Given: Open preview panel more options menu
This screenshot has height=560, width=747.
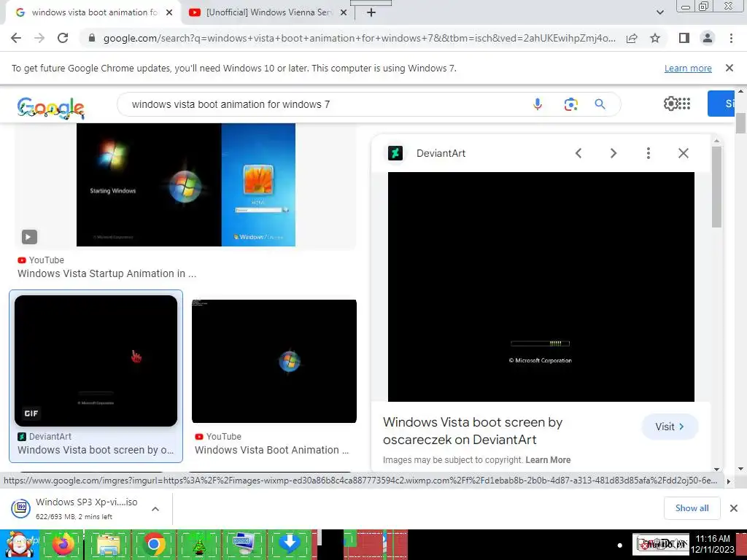Looking at the screenshot, I should pos(648,153).
